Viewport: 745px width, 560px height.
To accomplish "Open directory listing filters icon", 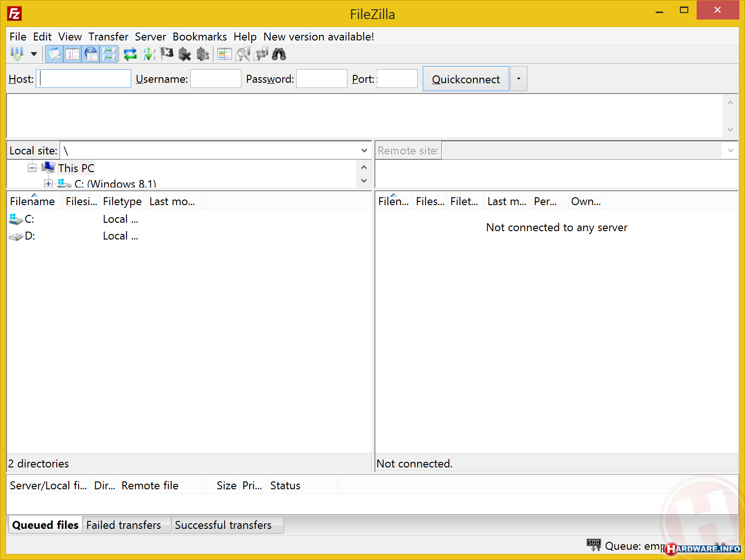I will coord(225,54).
